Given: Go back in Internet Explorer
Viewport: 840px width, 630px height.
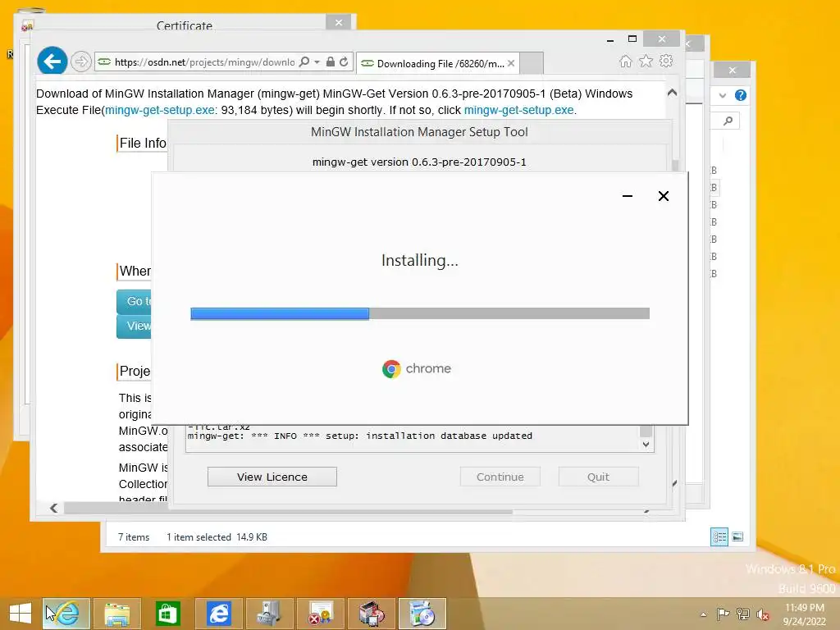Looking at the screenshot, I should (52, 62).
